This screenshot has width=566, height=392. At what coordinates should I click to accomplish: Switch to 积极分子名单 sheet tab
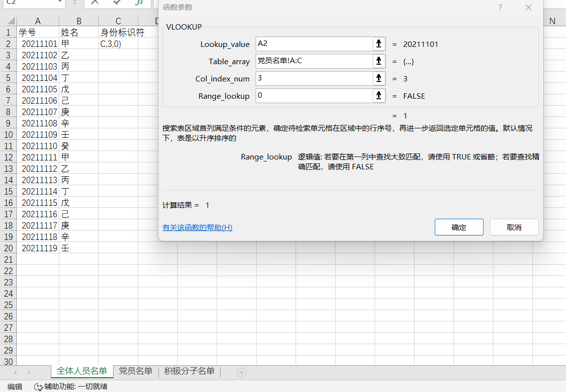click(x=189, y=371)
